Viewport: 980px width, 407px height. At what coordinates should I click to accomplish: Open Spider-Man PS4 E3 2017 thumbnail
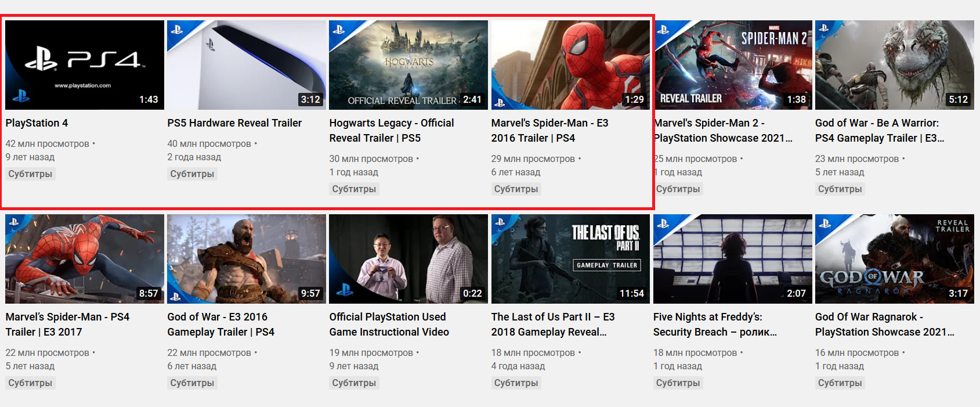85,259
